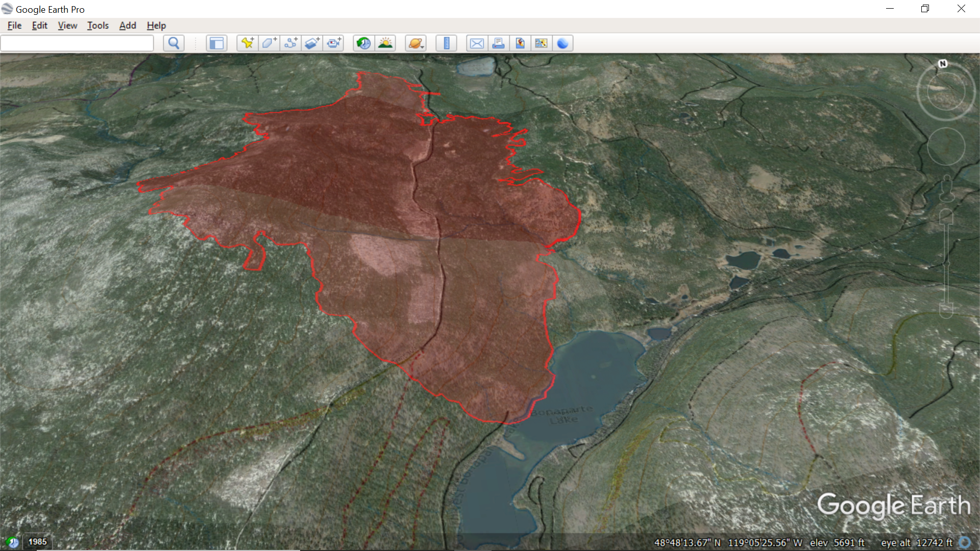The width and height of the screenshot is (980, 551).
Task: Add a placemark with pushpin icon
Action: coord(248,43)
